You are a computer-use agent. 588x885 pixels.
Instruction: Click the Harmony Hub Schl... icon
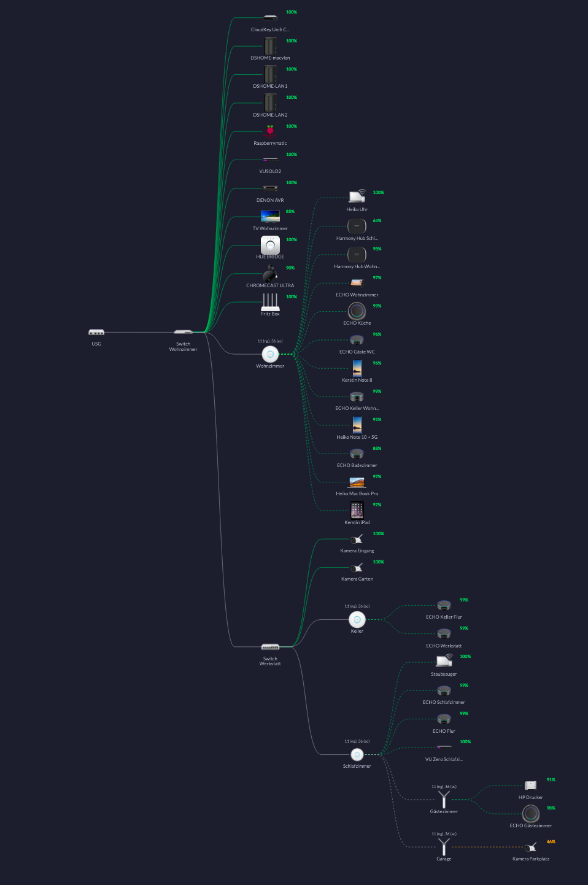[357, 226]
